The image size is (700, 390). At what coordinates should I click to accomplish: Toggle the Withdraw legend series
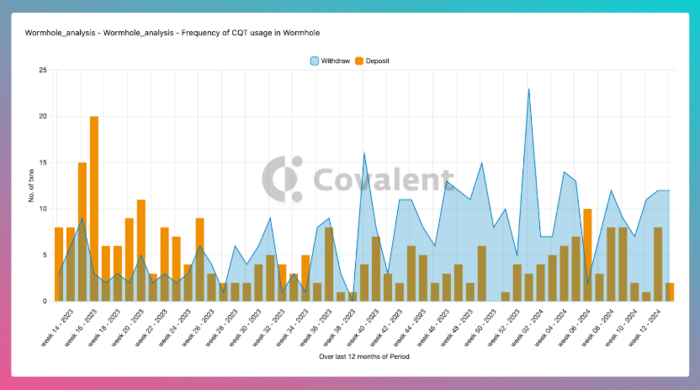(x=330, y=61)
